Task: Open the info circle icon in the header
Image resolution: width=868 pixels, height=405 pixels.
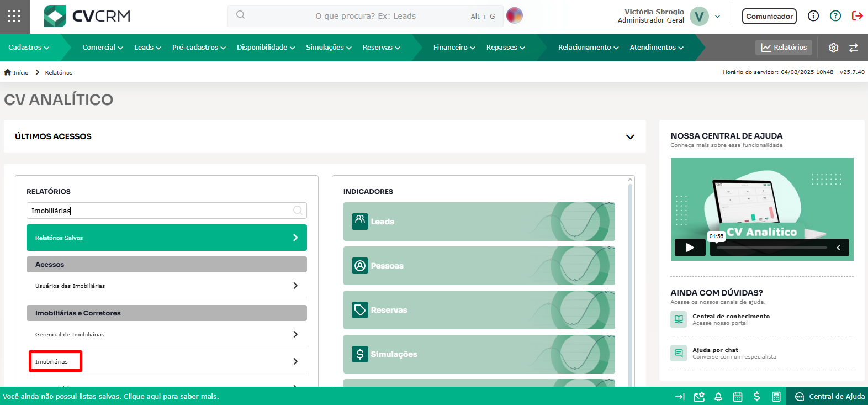Action: point(813,16)
